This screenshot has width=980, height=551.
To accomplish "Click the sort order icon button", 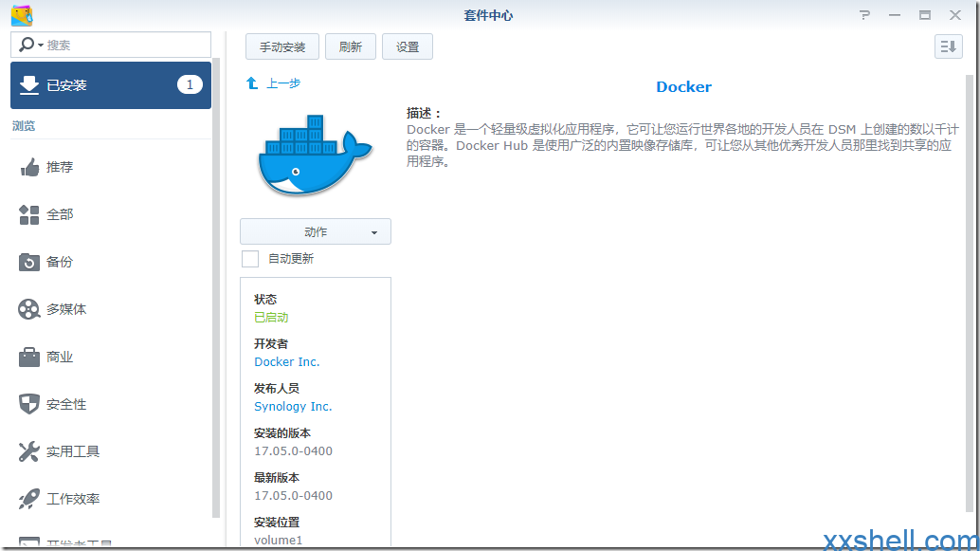I will (948, 46).
